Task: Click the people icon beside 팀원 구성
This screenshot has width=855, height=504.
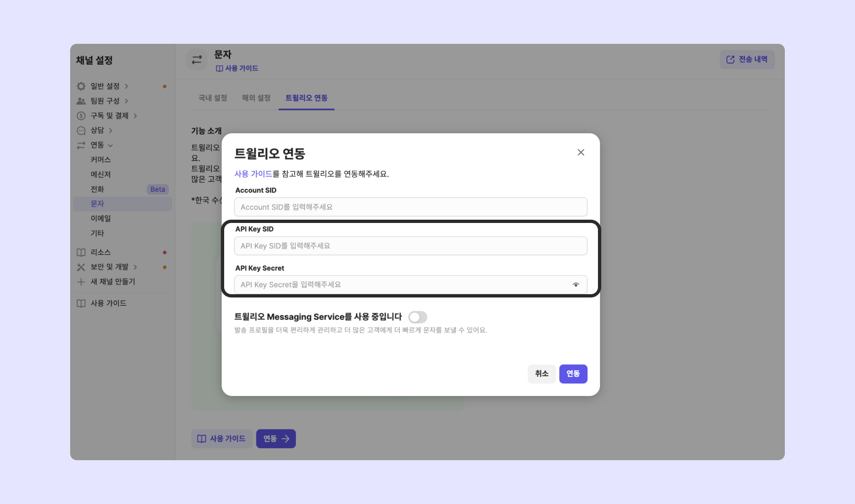Action: coord(81,101)
